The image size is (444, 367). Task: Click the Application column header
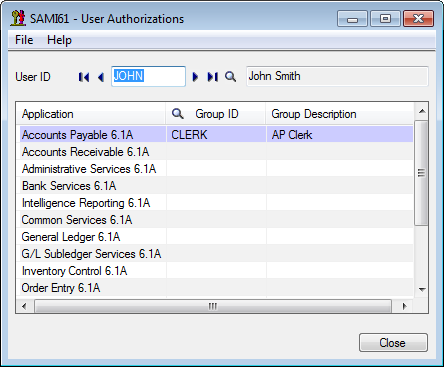(x=91, y=114)
